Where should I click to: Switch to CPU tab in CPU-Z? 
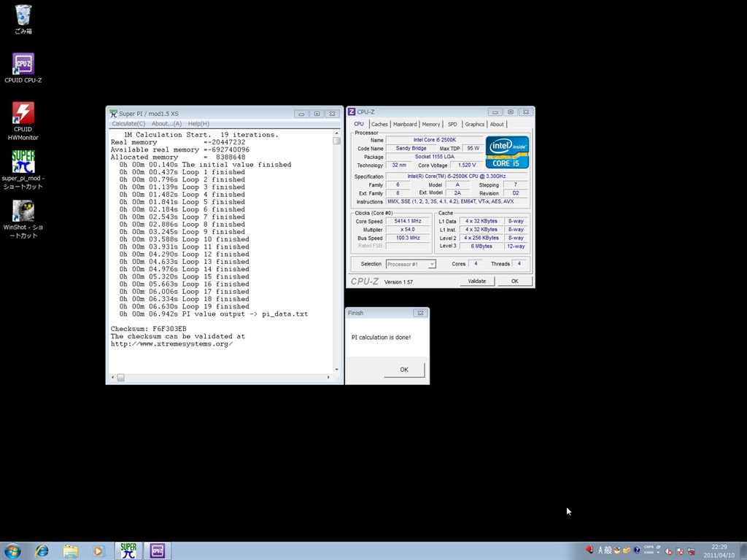tap(359, 124)
